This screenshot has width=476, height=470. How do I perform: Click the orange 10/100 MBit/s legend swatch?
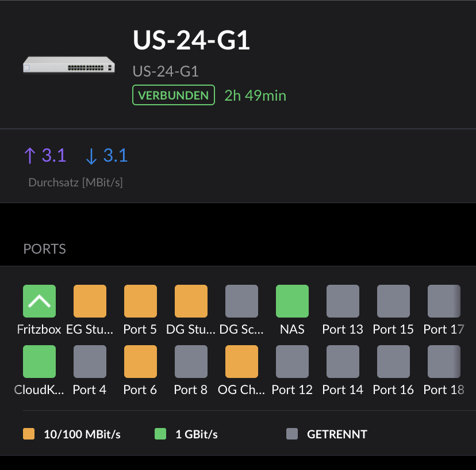[29, 434]
